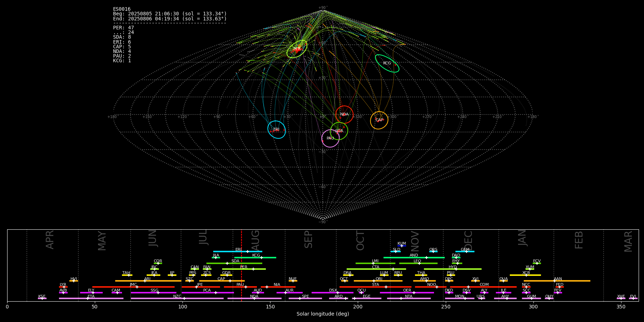Click the red NDA radiant circle on map

[x=344, y=114]
